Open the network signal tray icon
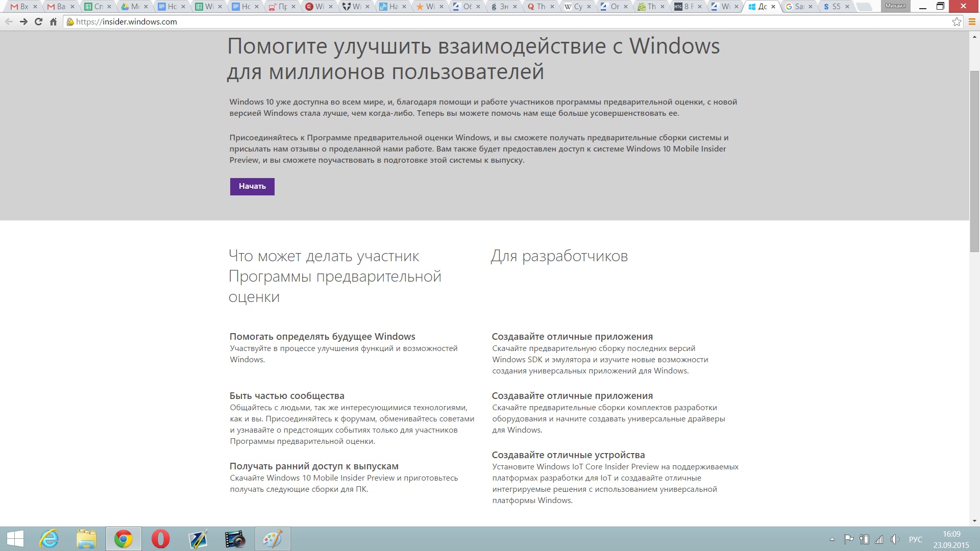 pyautogui.click(x=879, y=539)
